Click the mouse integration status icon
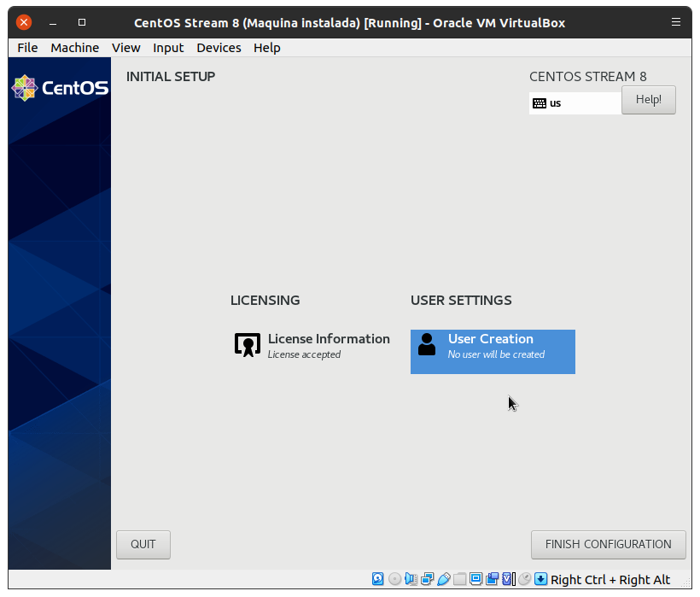 click(x=525, y=579)
